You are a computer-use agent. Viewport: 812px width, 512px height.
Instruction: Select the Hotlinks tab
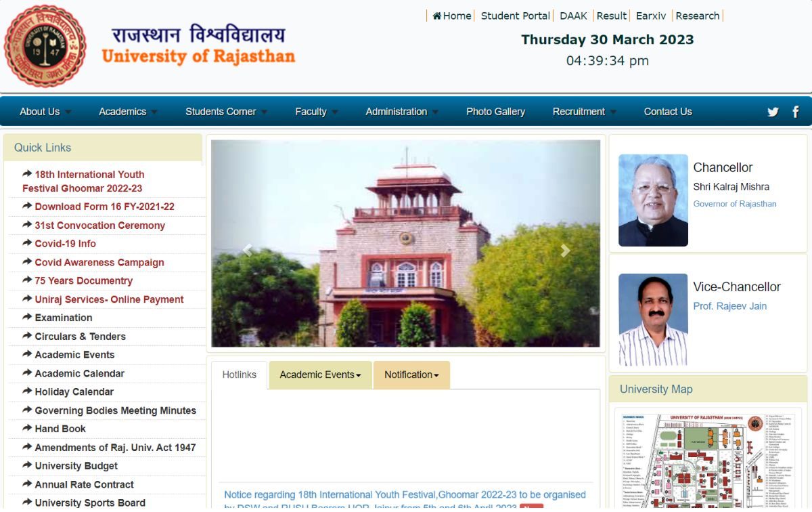[240, 375]
